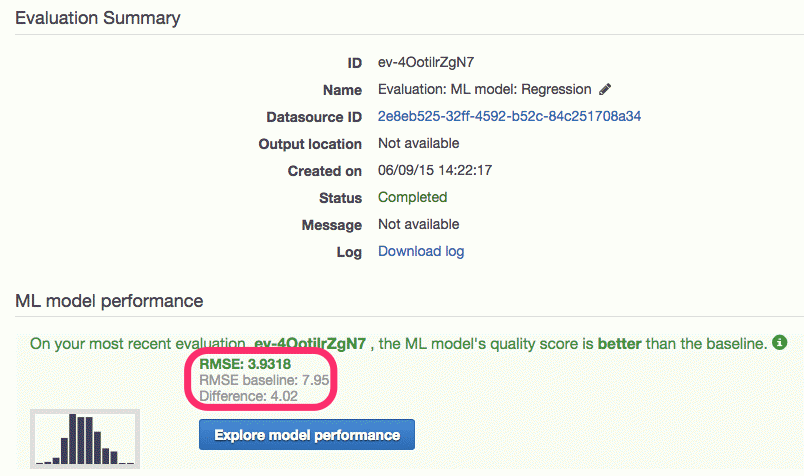
Task: Click the bold word better in the message
Action: coord(619,344)
